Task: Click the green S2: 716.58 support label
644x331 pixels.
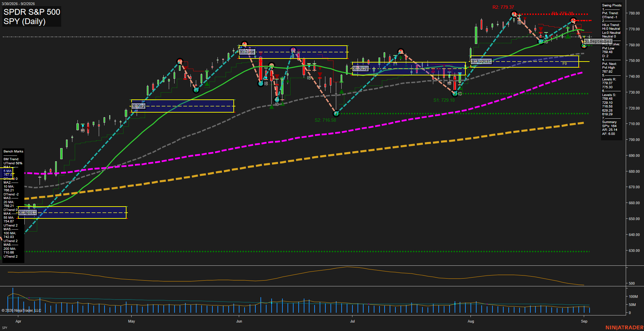Action: [x=325, y=120]
